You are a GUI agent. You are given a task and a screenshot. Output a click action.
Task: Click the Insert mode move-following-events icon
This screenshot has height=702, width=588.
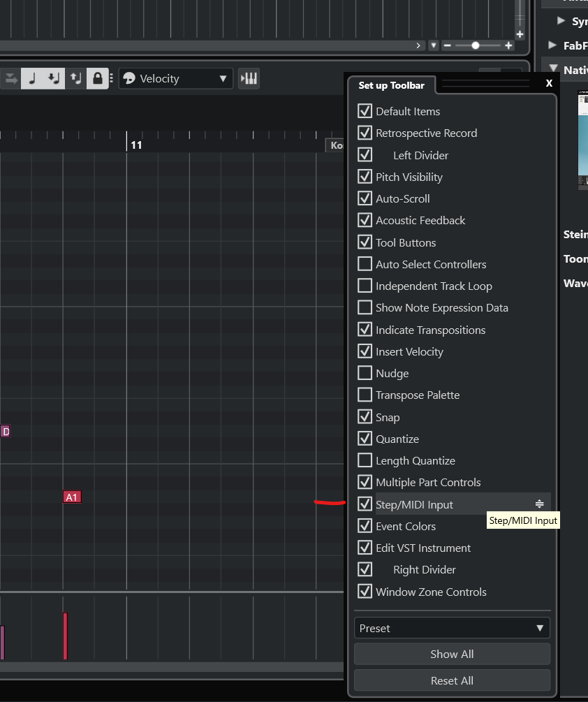[x=54, y=78]
